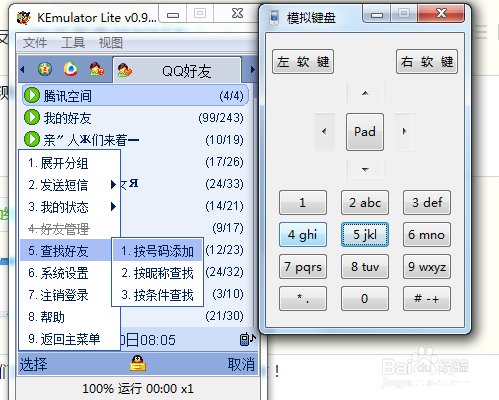
Task: Open the QQ Zone star icon tab
Action: pyautogui.click(x=45, y=69)
